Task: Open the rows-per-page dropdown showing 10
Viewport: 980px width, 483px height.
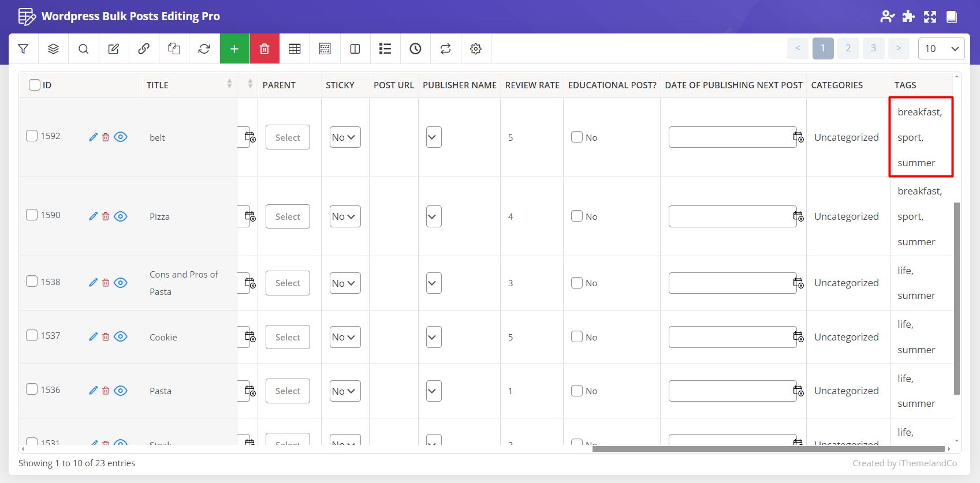Action: pyautogui.click(x=941, y=48)
